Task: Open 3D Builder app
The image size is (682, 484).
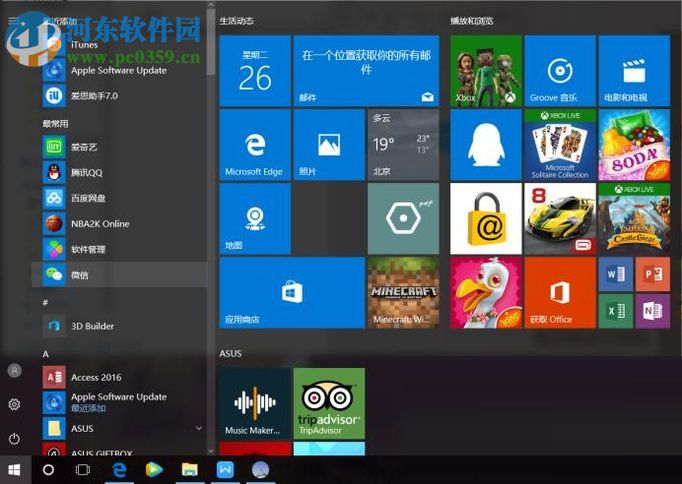Action: click(120, 326)
